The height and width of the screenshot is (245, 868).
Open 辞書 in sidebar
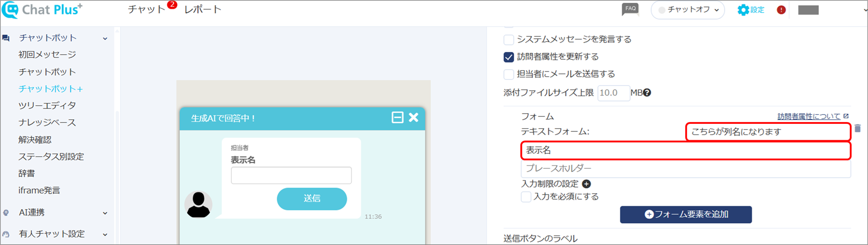point(27,173)
